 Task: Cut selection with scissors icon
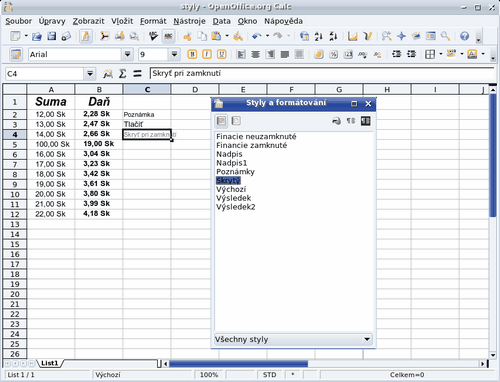point(187,36)
